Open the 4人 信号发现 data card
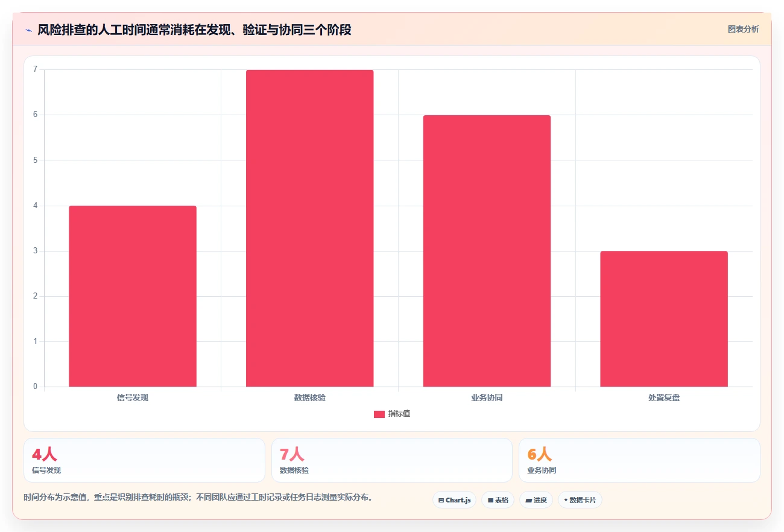 [145, 460]
